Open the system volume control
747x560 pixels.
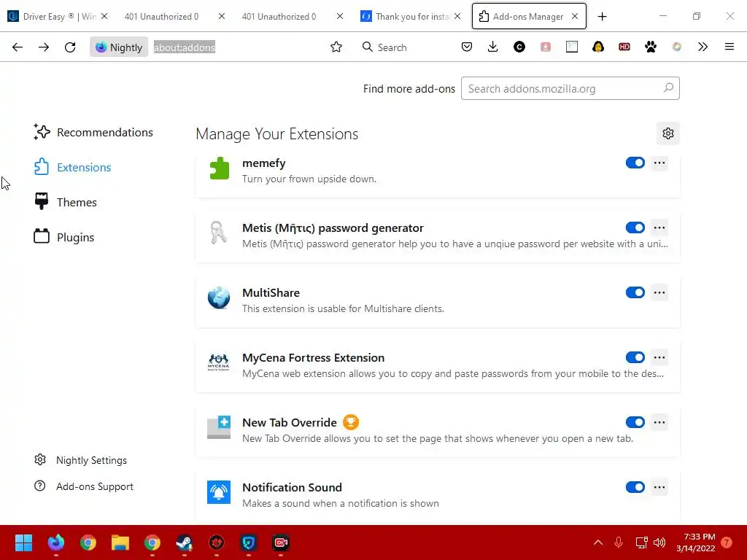pyautogui.click(x=659, y=542)
